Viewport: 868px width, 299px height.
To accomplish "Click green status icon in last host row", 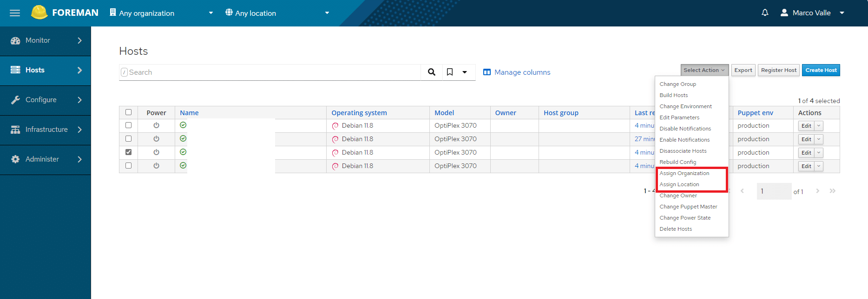I will point(183,165).
